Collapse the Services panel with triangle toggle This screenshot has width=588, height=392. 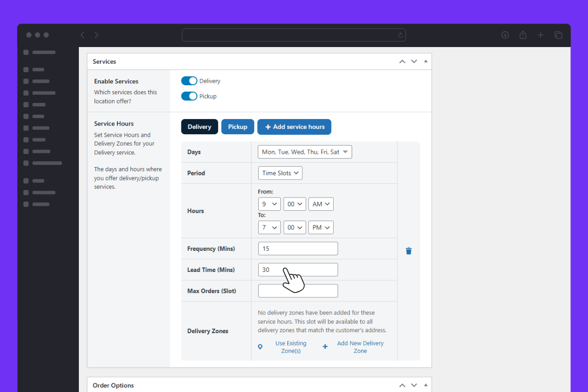point(425,61)
